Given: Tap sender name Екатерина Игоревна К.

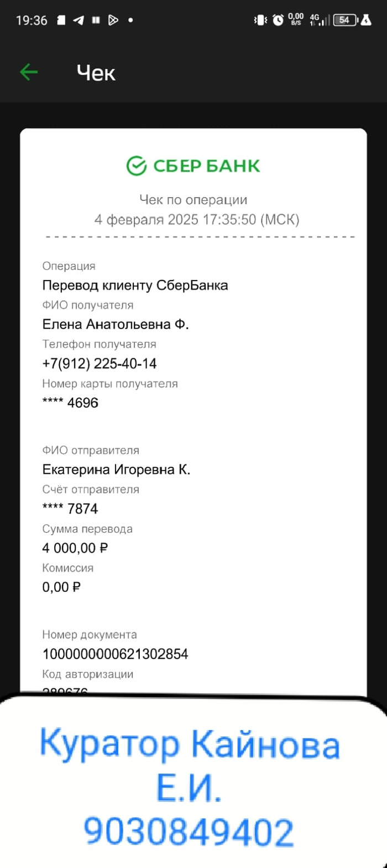Looking at the screenshot, I should point(116,469).
